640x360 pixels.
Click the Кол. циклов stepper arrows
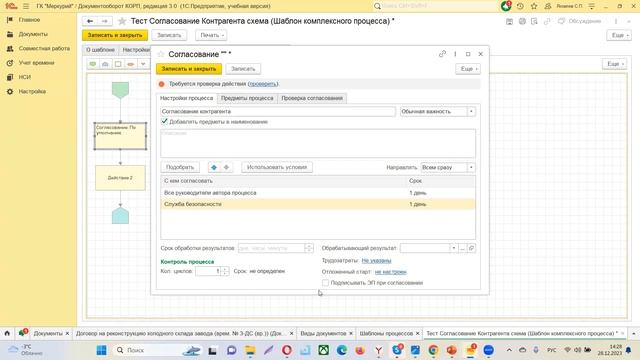click(x=225, y=271)
